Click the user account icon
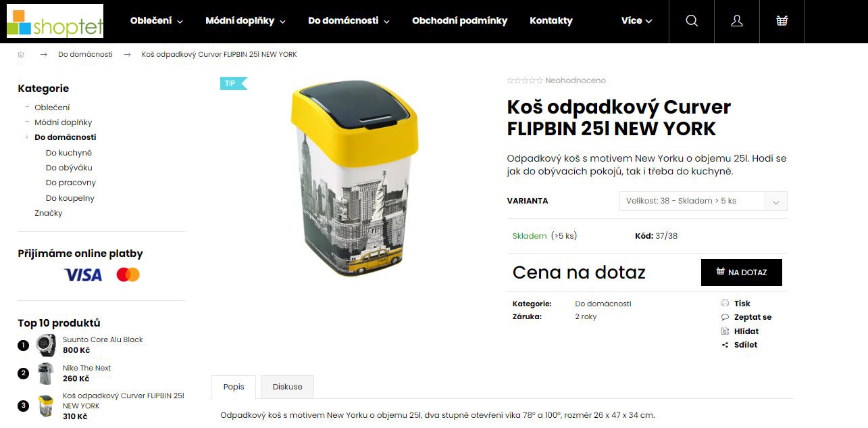Screen dimensions: 868x428 point(736,21)
